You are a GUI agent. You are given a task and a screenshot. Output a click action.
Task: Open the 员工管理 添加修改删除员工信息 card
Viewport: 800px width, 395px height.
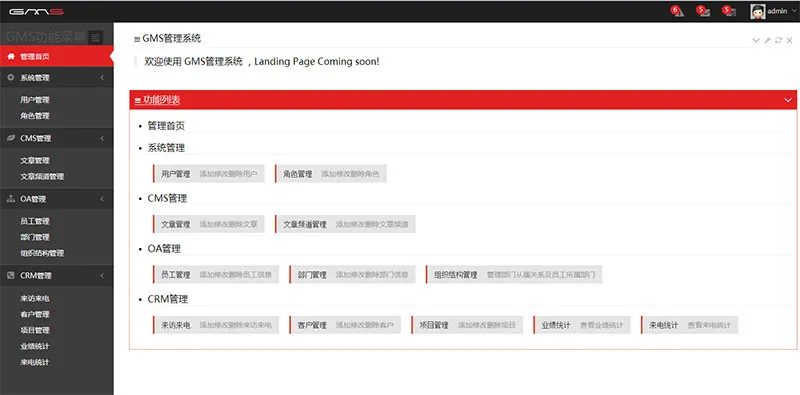(x=216, y=275)
